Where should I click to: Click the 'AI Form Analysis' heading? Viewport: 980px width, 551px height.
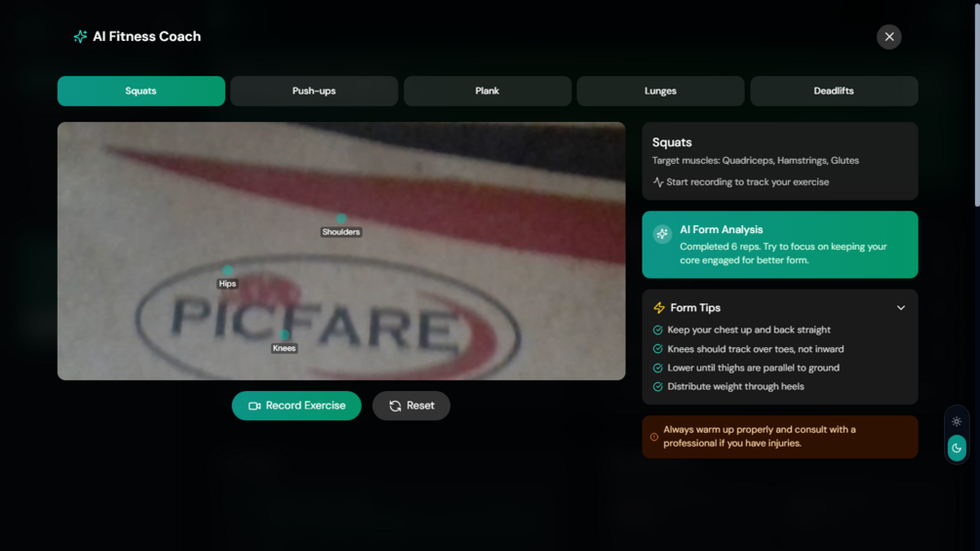pos(722,230)
